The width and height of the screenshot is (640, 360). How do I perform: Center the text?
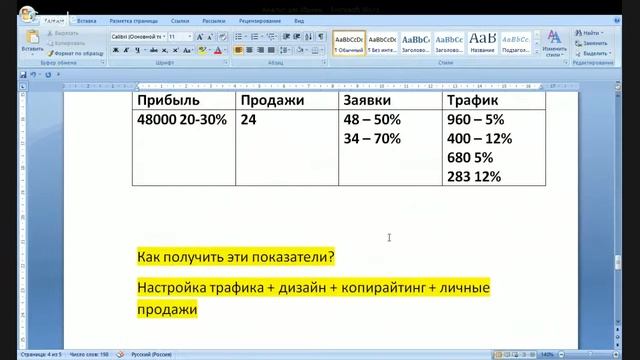[x=249, y=50]
